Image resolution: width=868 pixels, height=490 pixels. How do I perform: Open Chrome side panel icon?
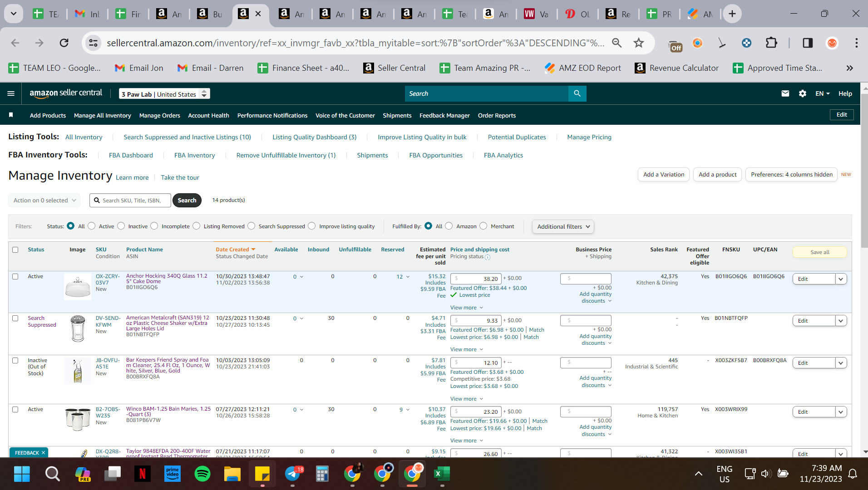(x=808, y=43)
